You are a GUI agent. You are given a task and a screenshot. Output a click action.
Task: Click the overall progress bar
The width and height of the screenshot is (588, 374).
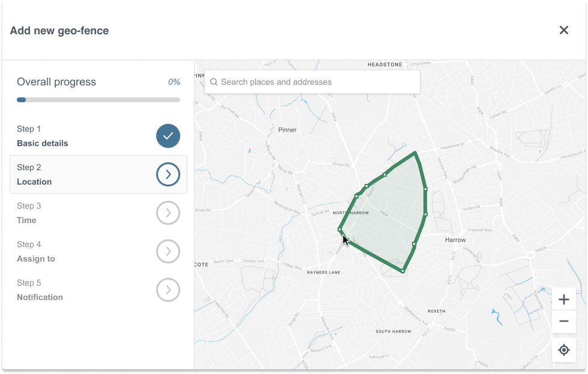(99, 100)
